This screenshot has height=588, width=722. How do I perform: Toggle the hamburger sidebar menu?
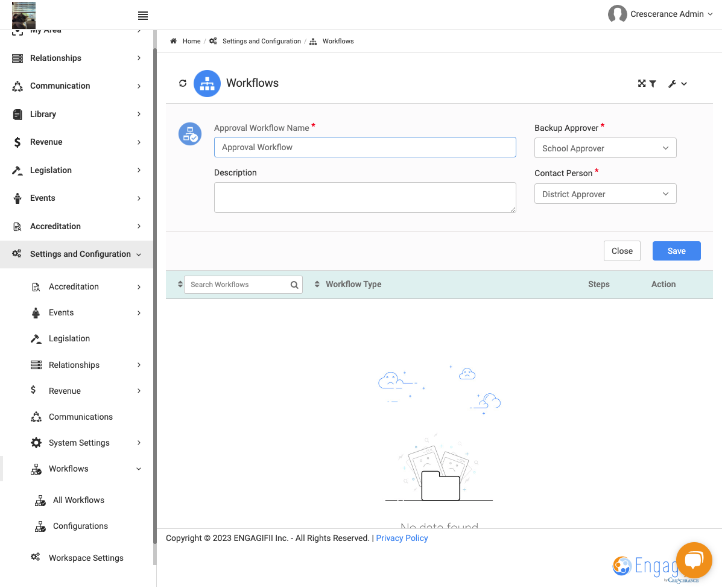(x=143, y=16)
